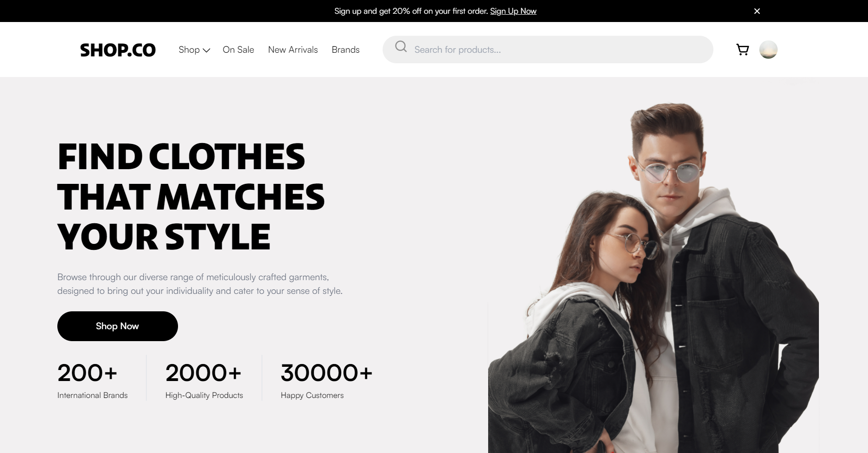This screenshot has height=453, width=868.
Task: Click the hero image of the couple
Action: pyautogui.click(x=653, y=278)
